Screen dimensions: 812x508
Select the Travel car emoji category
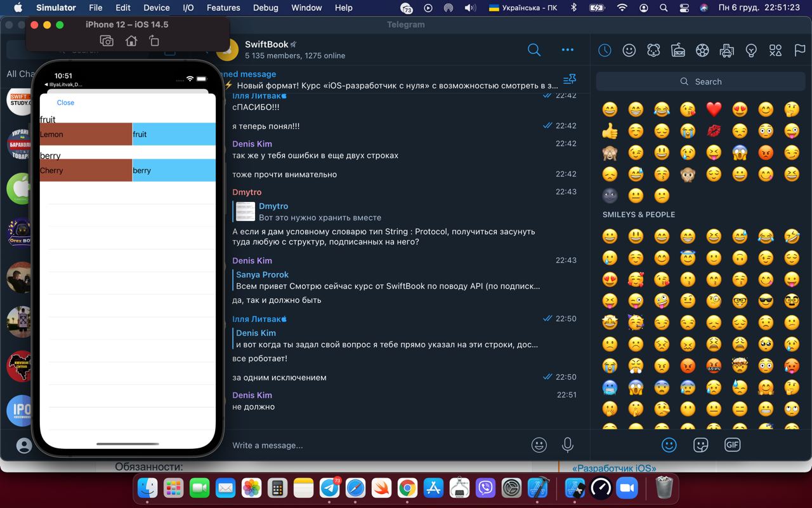click(x=727, y=50)
